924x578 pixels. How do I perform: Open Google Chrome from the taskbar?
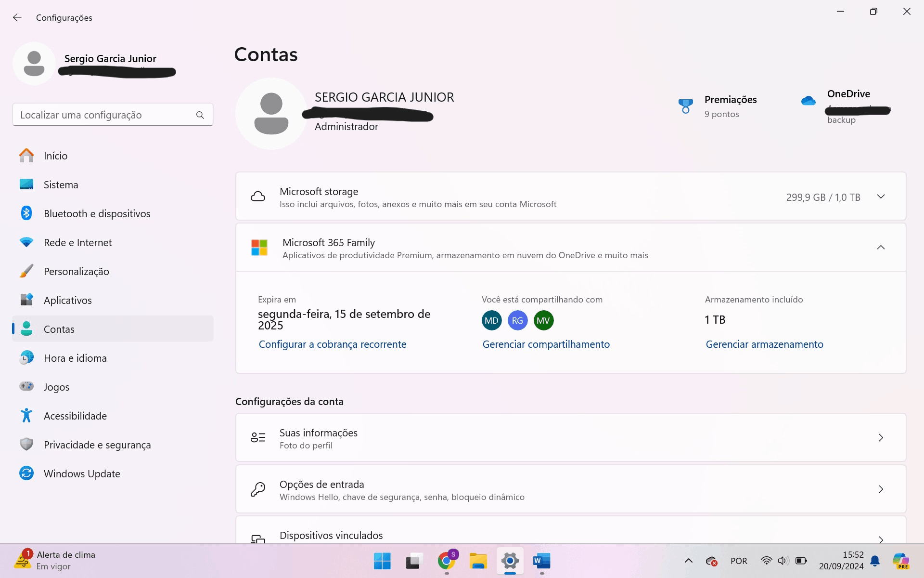tap(447, 561)
